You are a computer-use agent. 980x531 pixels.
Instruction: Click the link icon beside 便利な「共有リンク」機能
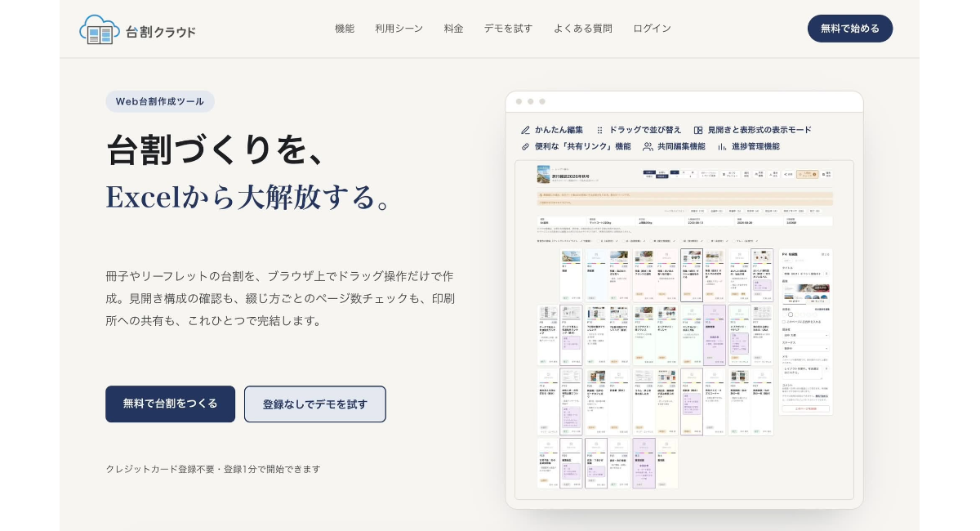(525, 146)
